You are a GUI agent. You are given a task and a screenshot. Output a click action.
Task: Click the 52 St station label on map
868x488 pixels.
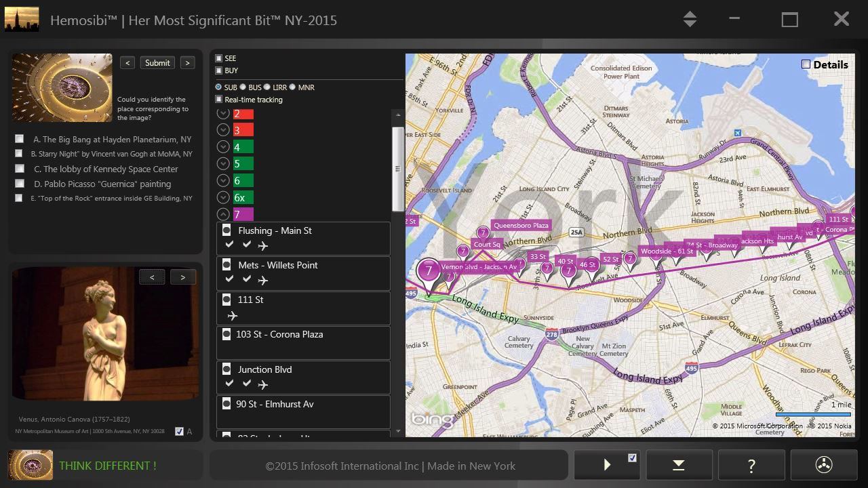[611, 259]
